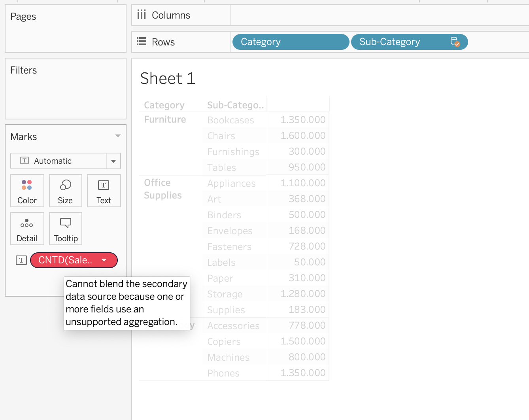Click the Columns shelf grid icon
This screenshot has width=529, height=420.
pos(142,15)
